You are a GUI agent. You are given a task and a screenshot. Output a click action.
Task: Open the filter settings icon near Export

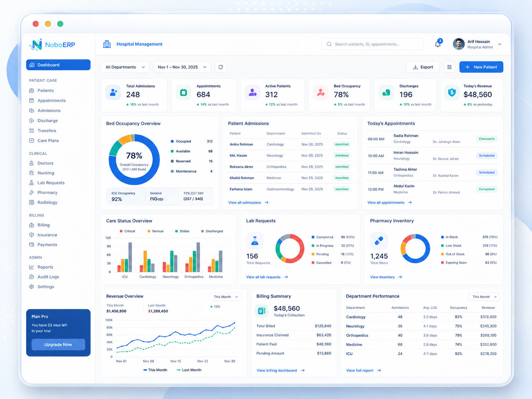[449, 67]
